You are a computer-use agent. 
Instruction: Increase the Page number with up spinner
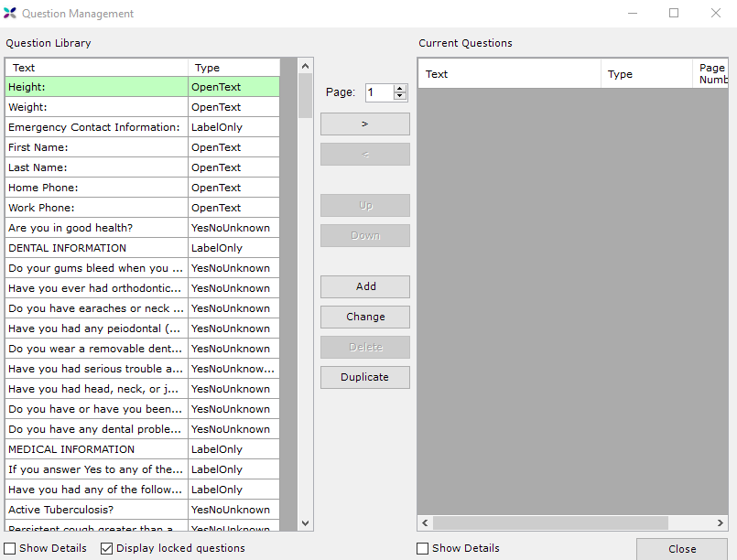[x=399, y=89]
